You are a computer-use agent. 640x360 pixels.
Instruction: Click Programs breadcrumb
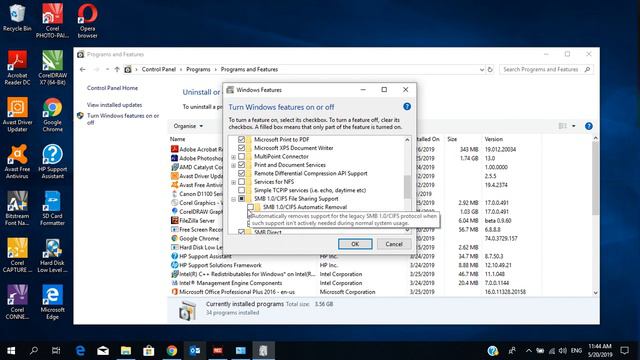click(x=198, y=69)
